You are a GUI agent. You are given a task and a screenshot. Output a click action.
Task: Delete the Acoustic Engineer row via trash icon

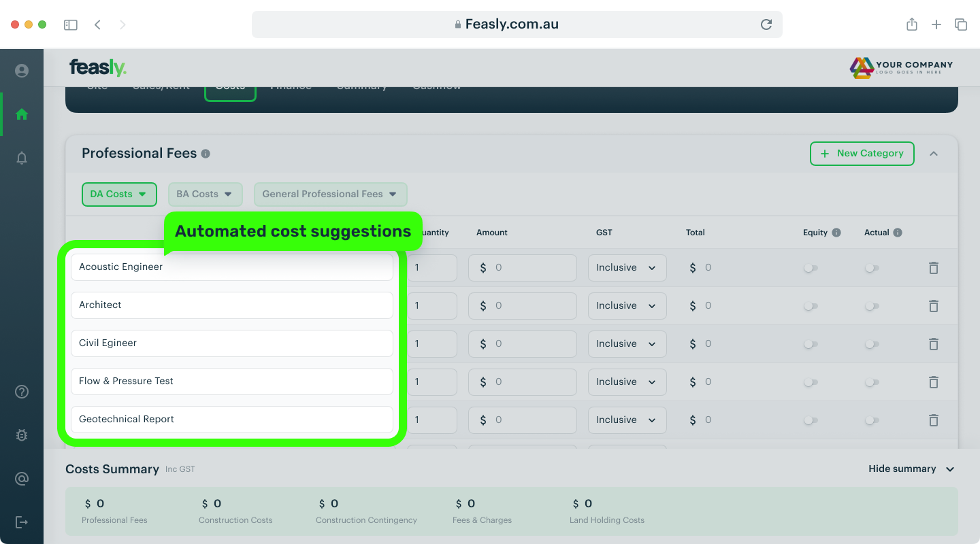click(933, 268)
